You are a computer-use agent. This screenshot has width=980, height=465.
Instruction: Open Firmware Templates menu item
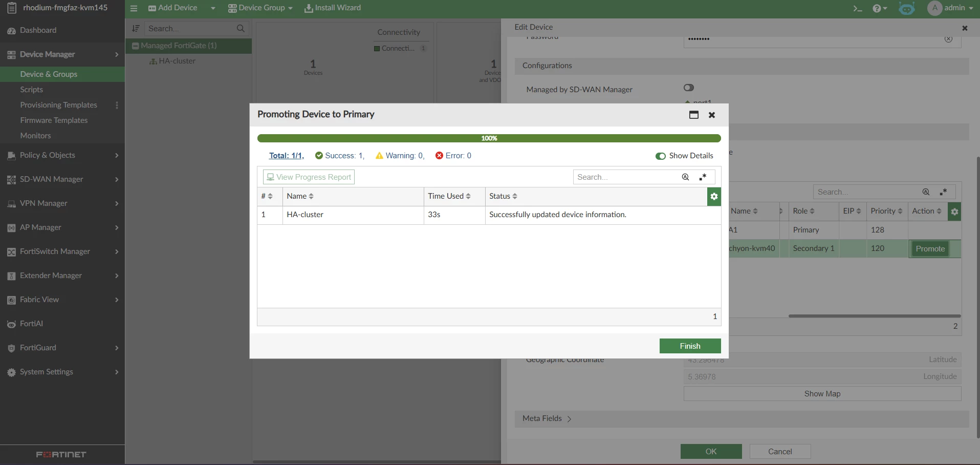point(62,120)
